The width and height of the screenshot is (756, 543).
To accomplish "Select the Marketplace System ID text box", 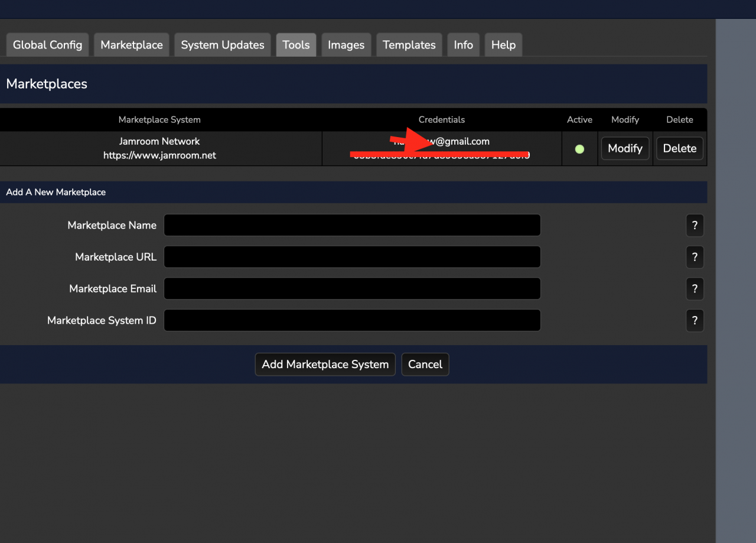I will click(352, 320).
